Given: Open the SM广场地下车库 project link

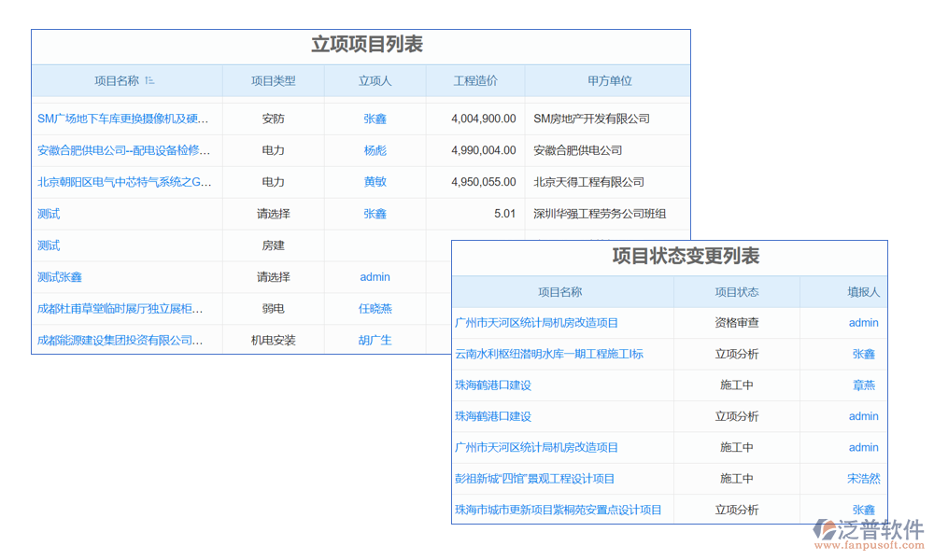Looking at the screenshot, I should [x=123, y=119].
